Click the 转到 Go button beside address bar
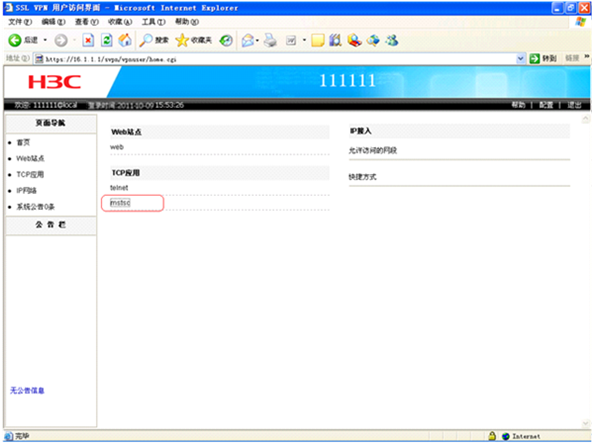The image size is (594, 445). (x=543, y=58)
